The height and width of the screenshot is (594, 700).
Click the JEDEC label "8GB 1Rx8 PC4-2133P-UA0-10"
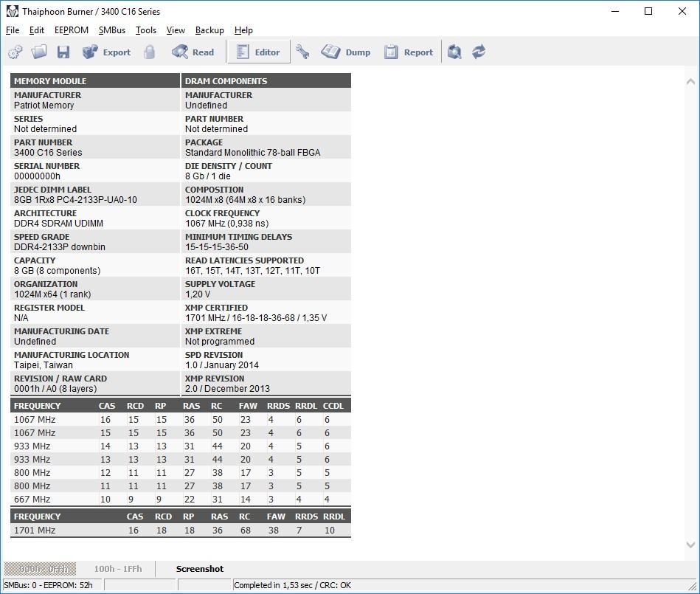[x=75, y=200]
